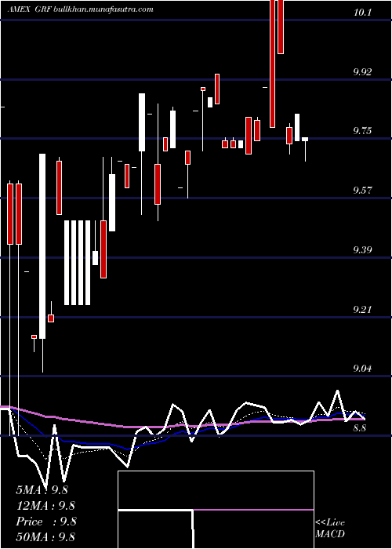Image resolution: width=392 pixels, height=549 pixels.
Task: Click the 9.39 price axis label
Action: (362, 250)
